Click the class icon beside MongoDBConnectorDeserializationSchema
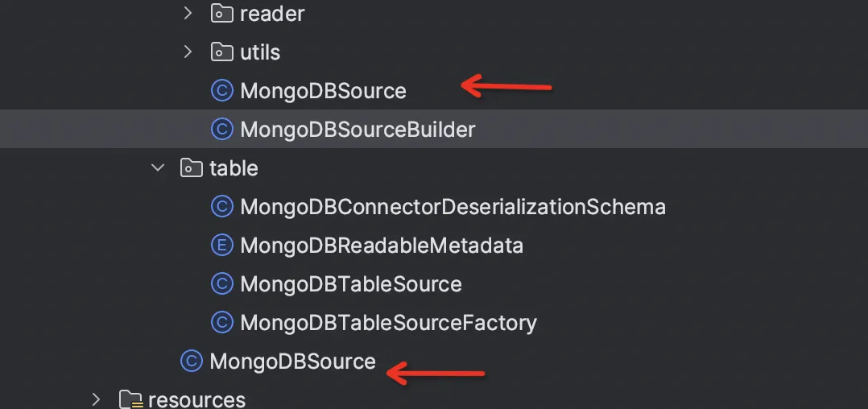 tap(221, 207)
